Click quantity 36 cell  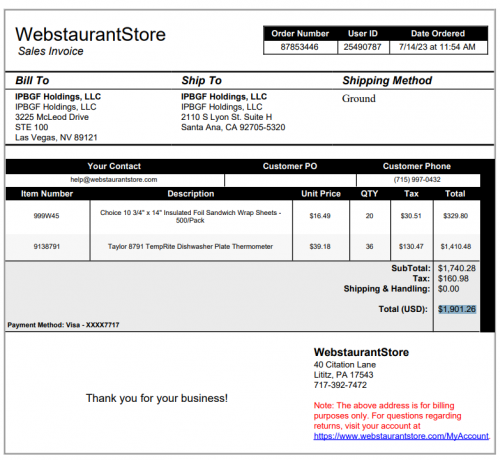(x=369, y=247)
